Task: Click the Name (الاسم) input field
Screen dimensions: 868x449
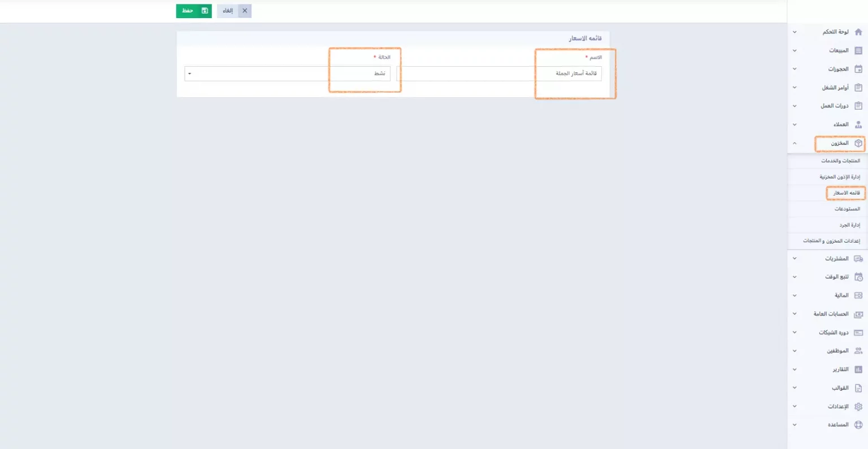Action: tap(499, 74)
